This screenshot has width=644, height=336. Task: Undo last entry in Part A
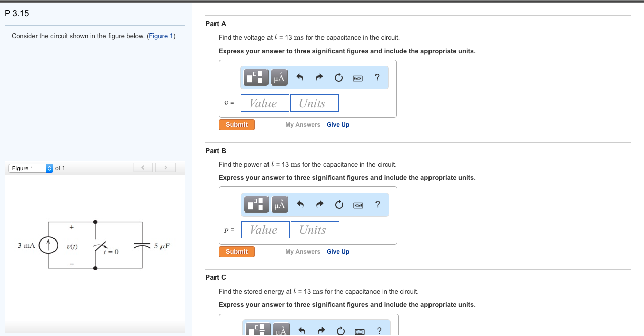coord(300,77)
